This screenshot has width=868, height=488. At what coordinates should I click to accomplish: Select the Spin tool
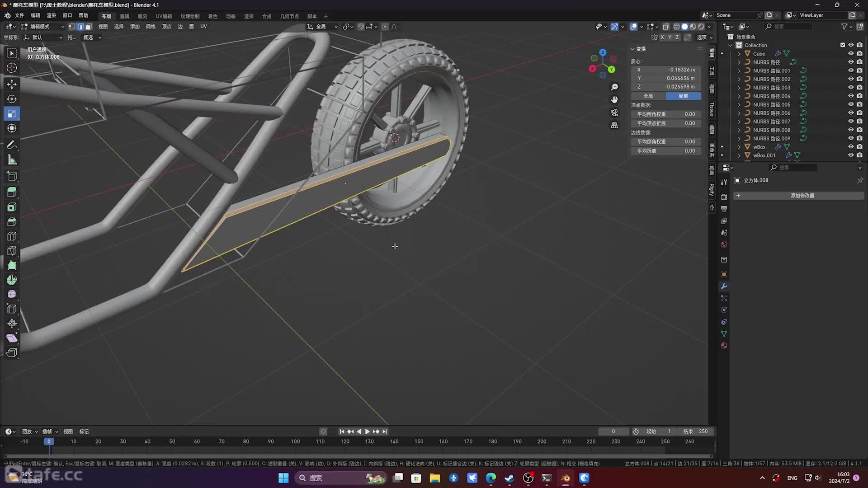(x=12, y=280)
